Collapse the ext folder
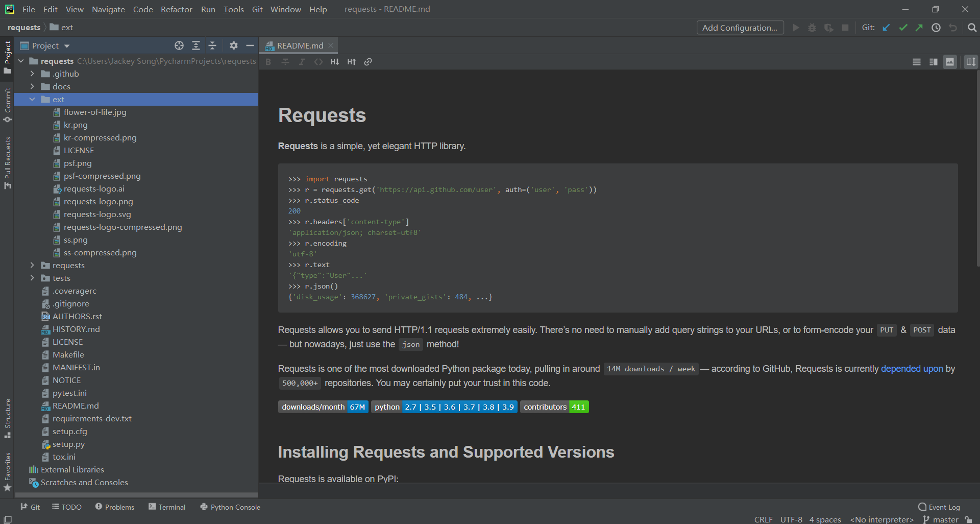980x524 pixels. 32,99
